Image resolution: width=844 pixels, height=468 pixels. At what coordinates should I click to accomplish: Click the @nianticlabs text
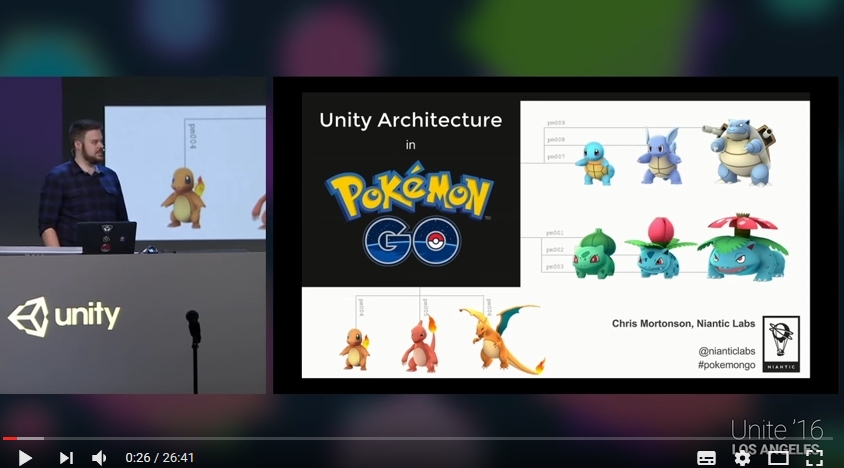(727, 351)
